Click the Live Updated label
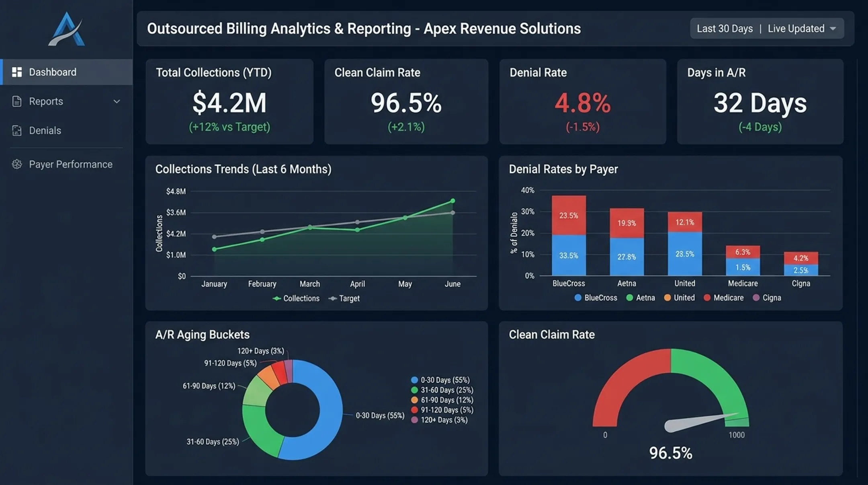 [796, 29]
